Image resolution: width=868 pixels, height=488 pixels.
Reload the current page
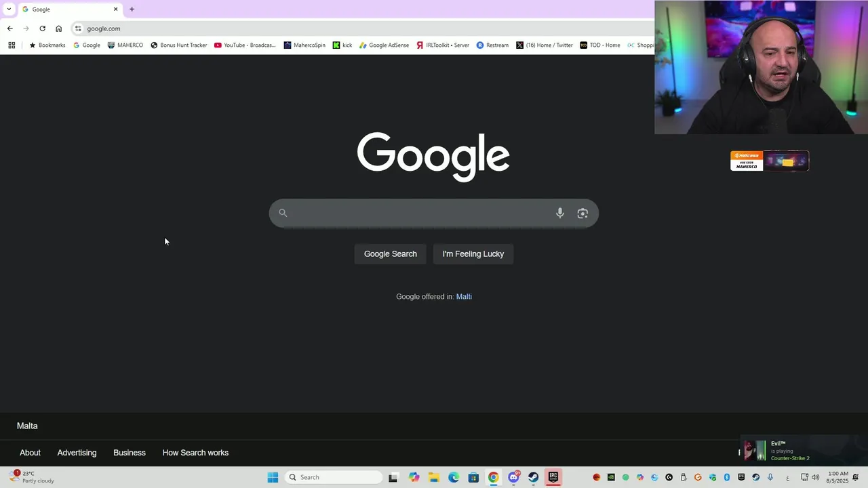pos(42,28)
